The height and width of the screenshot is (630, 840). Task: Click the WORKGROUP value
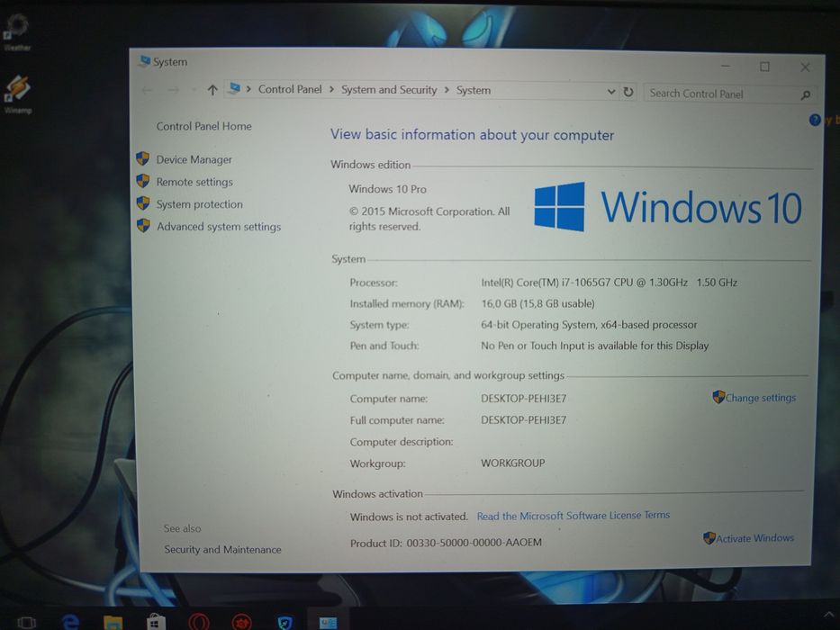pyautogui.click(x=512, y=463)
